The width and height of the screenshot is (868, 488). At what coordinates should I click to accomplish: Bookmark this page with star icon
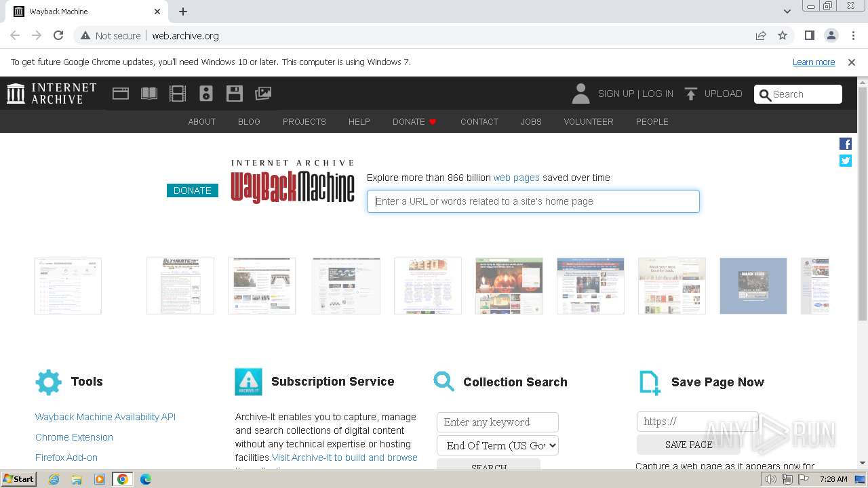(x=783, y=35)
